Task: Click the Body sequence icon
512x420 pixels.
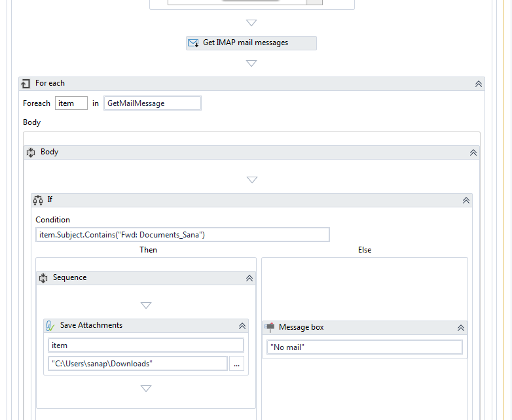Action: click(31, 152)
